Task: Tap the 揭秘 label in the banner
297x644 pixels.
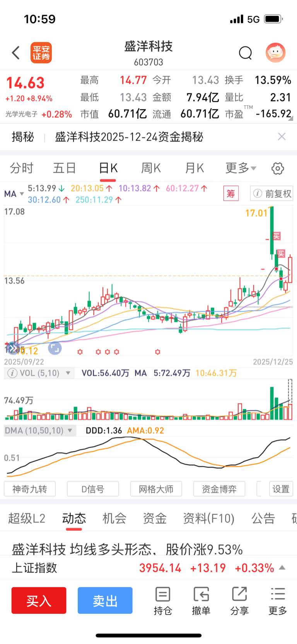Action: tap(23, 137)
